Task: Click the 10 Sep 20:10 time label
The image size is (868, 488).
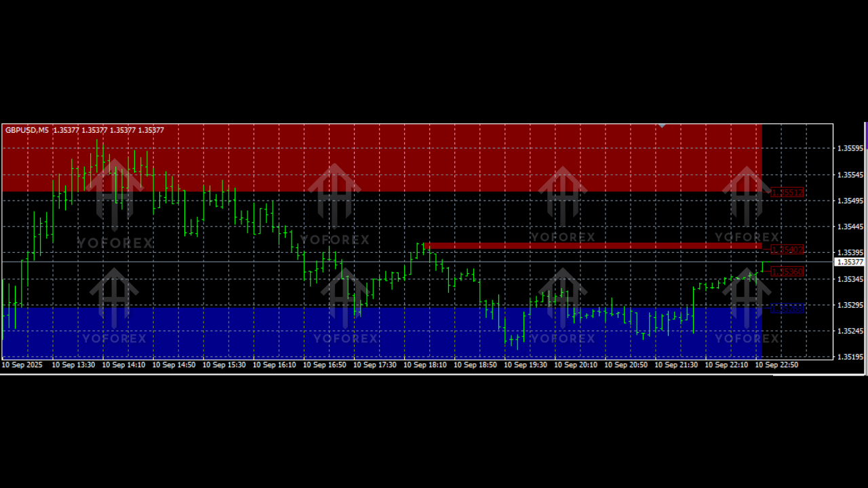Action: tap(576, 365)
